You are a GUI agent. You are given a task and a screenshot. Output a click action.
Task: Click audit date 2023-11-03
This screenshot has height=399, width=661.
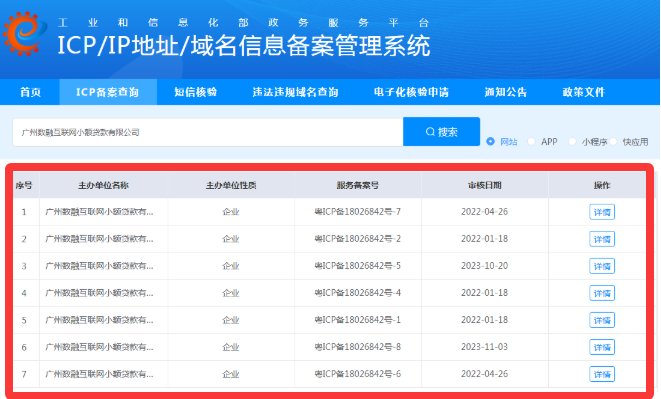point(484,347)
